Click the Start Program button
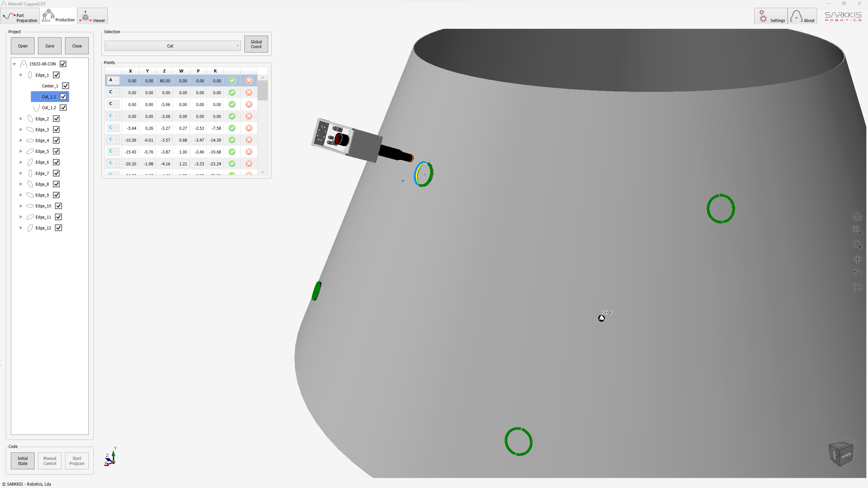 click(77, 461)
